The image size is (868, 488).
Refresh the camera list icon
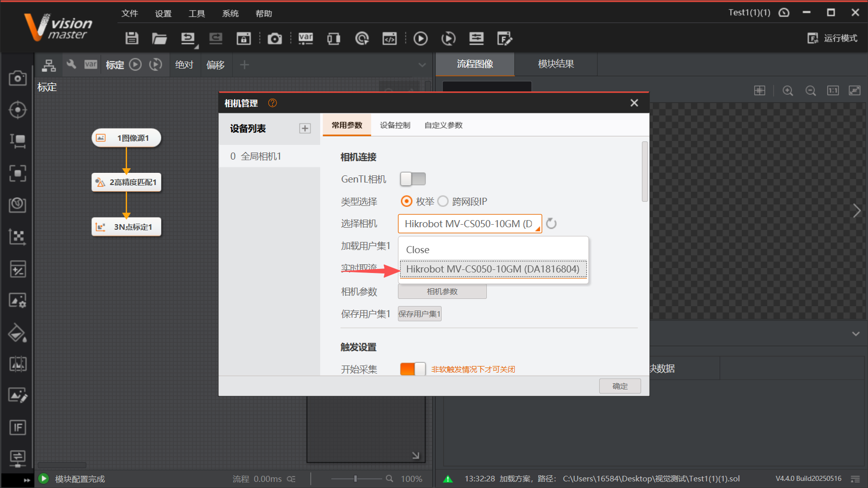pyautogui.click(x=551, y=224)
